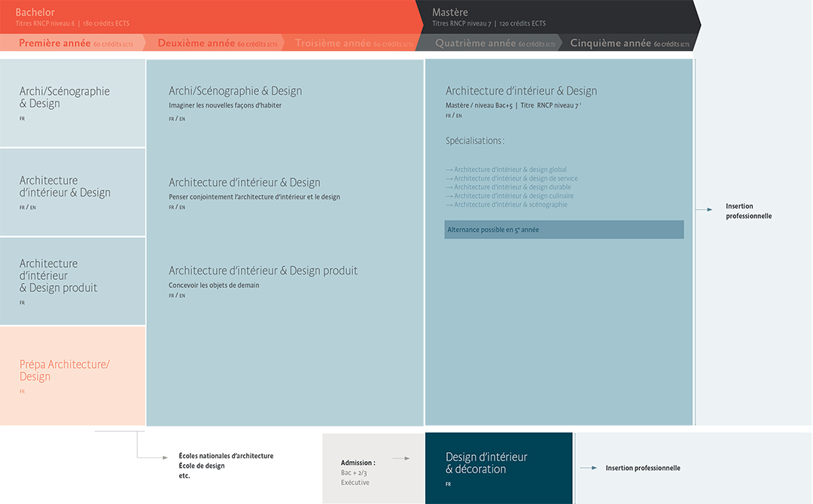Follow the Architecture d'intérieur & design culinaire link

pos(513,196)
